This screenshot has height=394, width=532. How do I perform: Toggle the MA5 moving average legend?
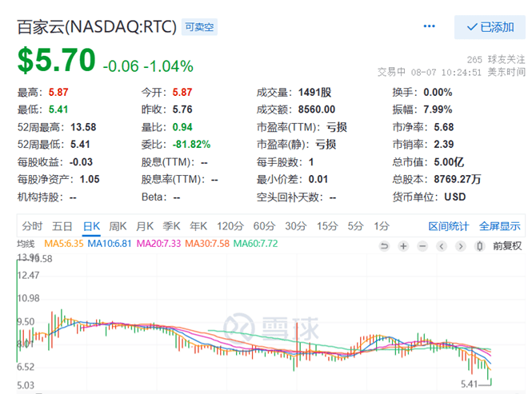point(63,244)
